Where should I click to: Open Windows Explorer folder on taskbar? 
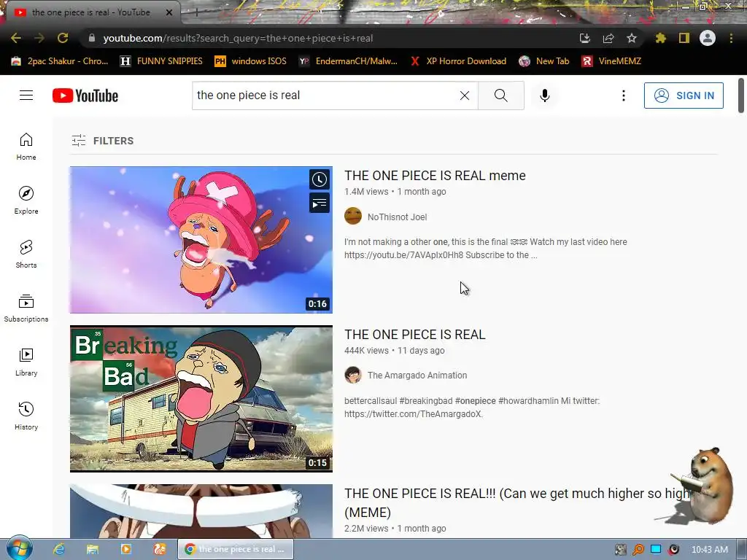click(x=93, y=549)
